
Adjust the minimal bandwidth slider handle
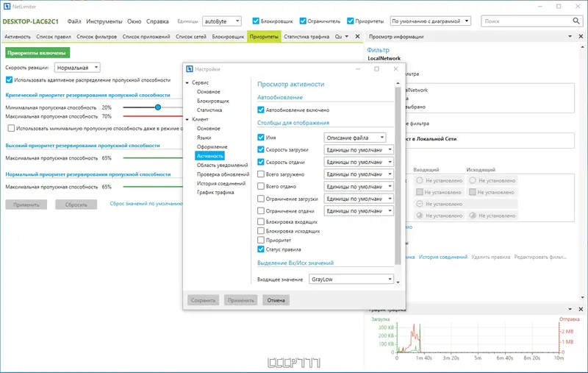tap(158, 107)
